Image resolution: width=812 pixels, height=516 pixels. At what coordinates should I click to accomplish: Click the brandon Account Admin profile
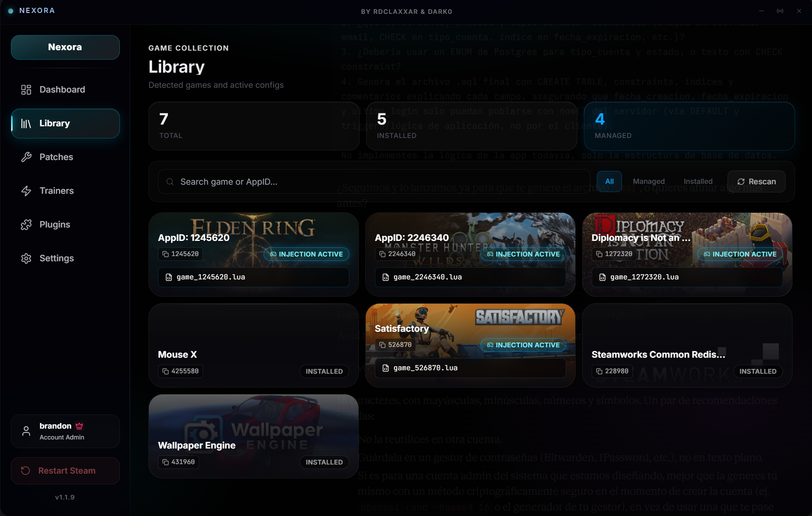click(65, 431)
